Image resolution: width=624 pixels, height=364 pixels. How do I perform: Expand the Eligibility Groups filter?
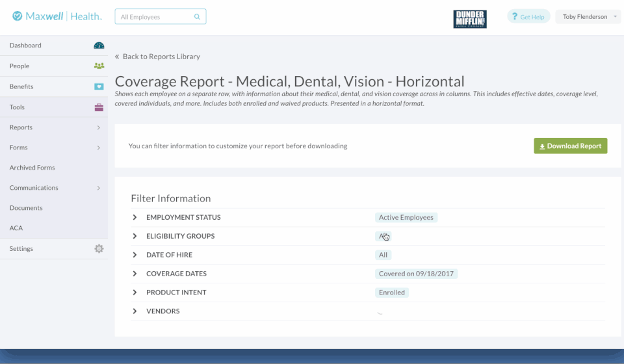135,236
